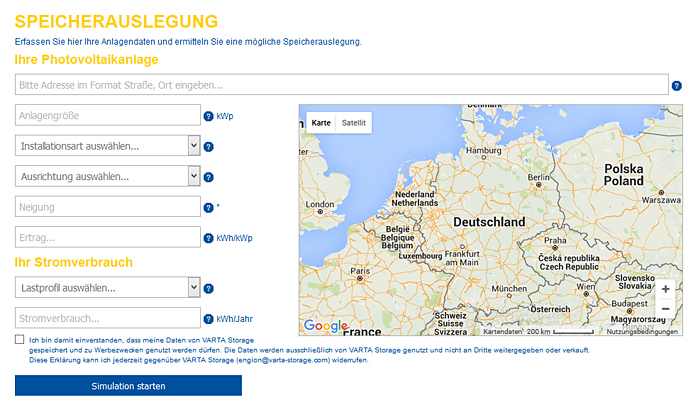Screen dimensions: 698x412
Task: Click the Warszawa label on the map
Action: [661, 200]
